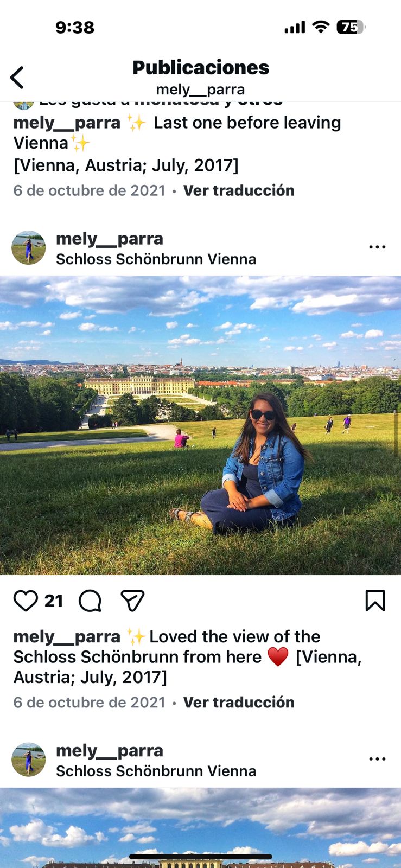
Task: Tap mely__parra's avatar on the middle post
Action: (29, 248)
